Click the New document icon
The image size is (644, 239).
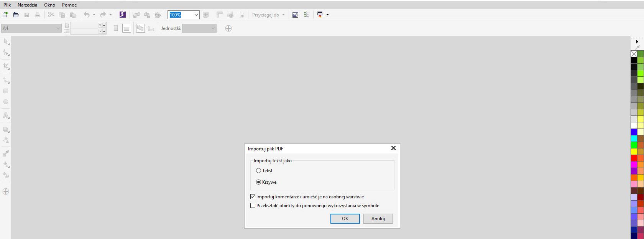click(x=5, y=15)
